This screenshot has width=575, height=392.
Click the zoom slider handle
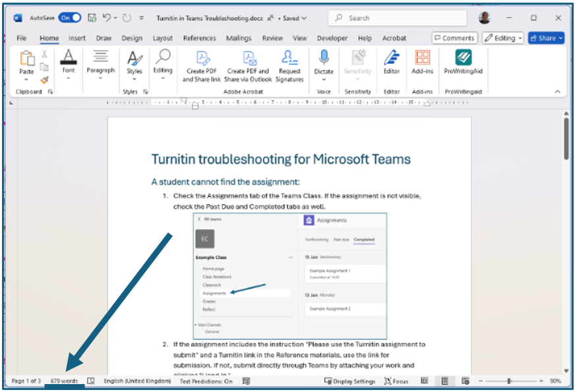pyautogui.click(x=509, y=381)
